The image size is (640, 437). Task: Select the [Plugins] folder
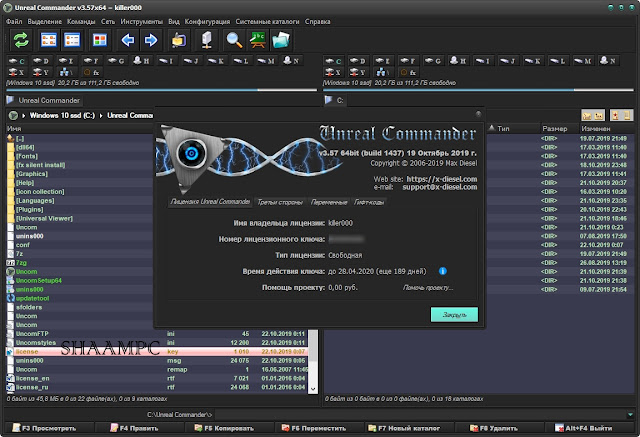pos(29,209)
